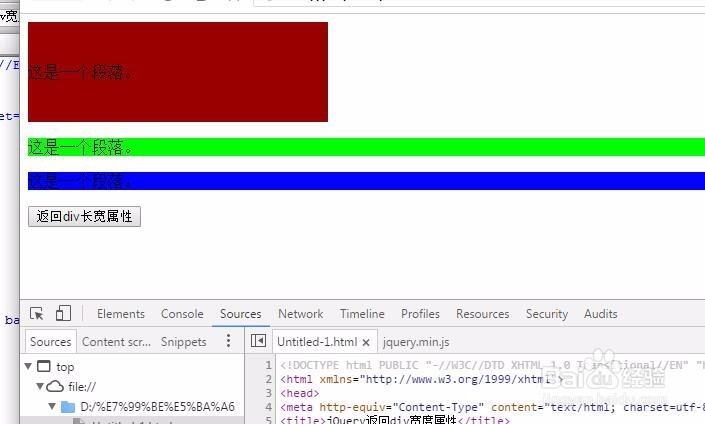Click line number 2 in the code gutter

(x=269, y=379)
